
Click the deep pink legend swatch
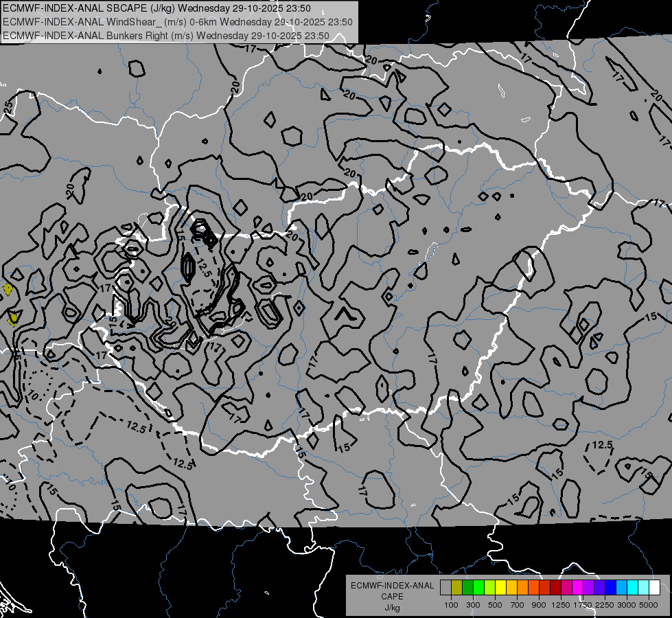(x=566, y=588)
